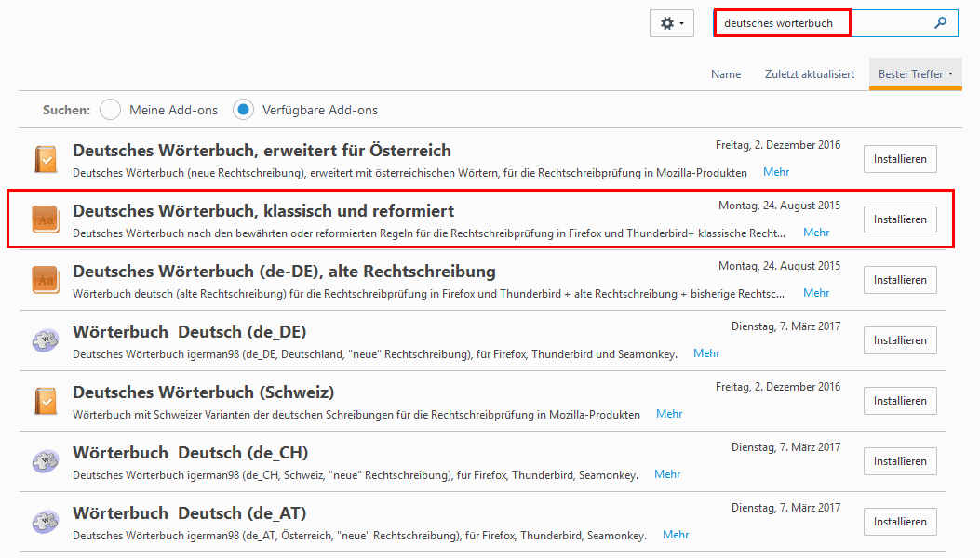
Task: Click the Deutsches Wörterbuch (Schweiz) icon
Action: [46, 401]
